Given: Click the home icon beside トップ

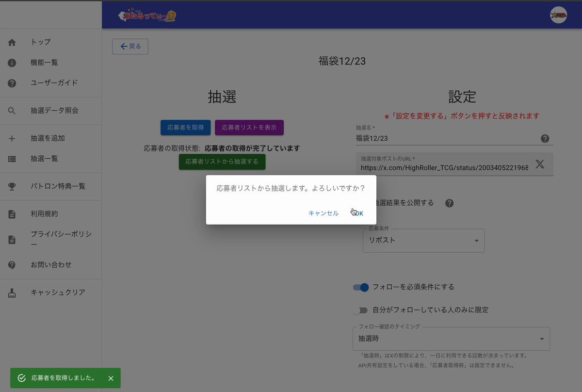Looking at the screenshot, I should (x=12, y=42).
